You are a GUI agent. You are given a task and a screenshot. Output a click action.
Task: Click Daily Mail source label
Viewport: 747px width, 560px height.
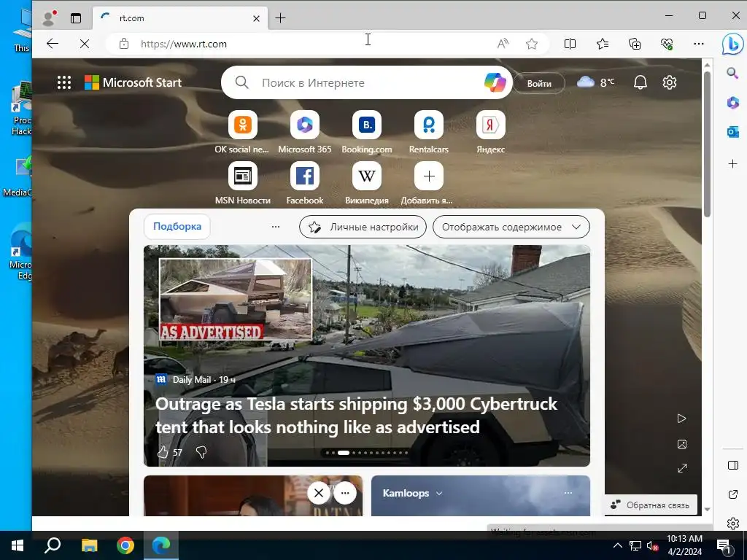[x=192, y=379]
